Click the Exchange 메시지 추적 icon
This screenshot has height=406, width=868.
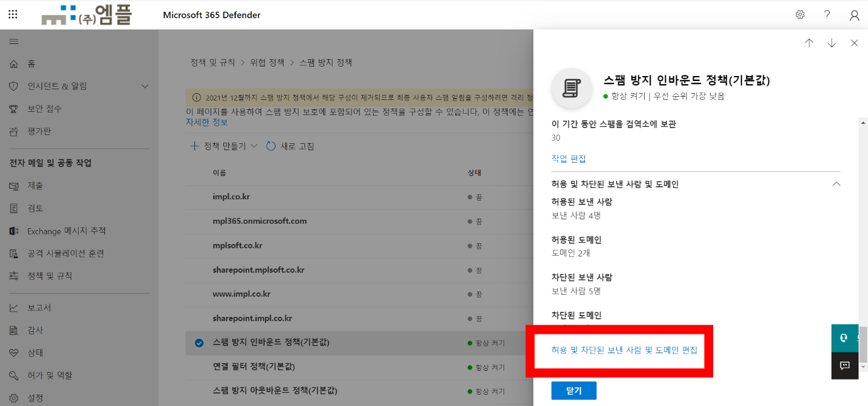pos(14,231)
